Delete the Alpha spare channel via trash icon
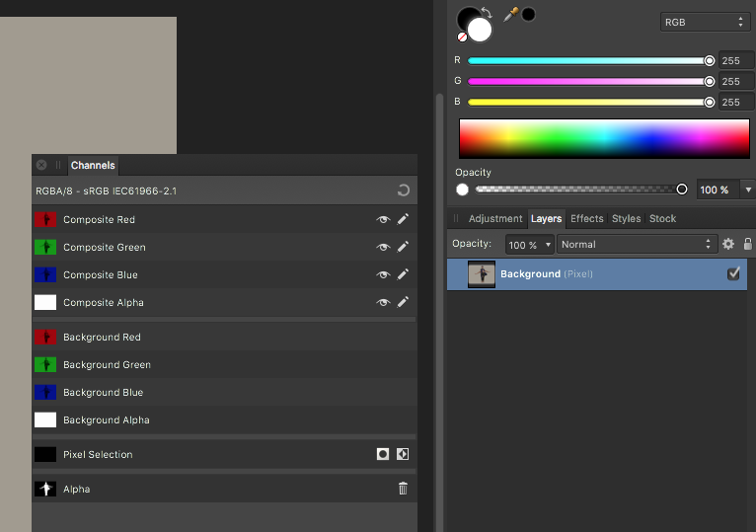 coord(403,489)
